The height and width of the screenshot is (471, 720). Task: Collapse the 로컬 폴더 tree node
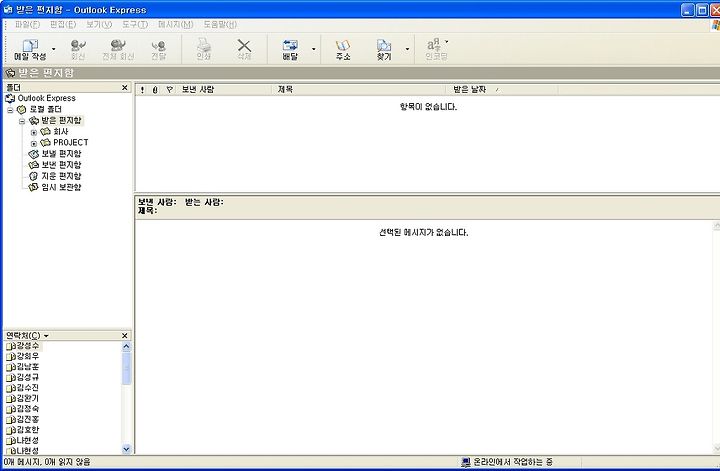click(x=10, y=110)
